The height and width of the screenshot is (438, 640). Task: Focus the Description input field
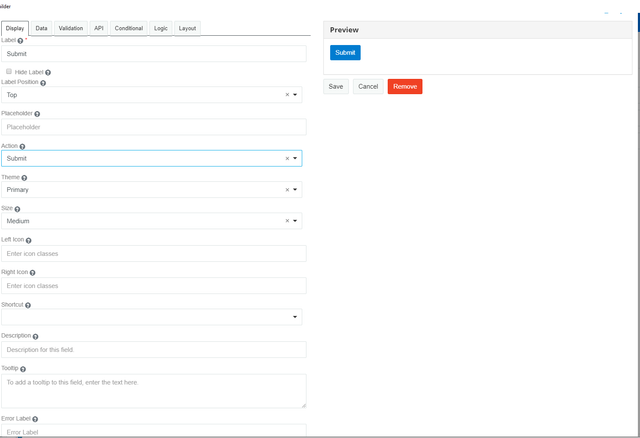(x=154, y=350)
